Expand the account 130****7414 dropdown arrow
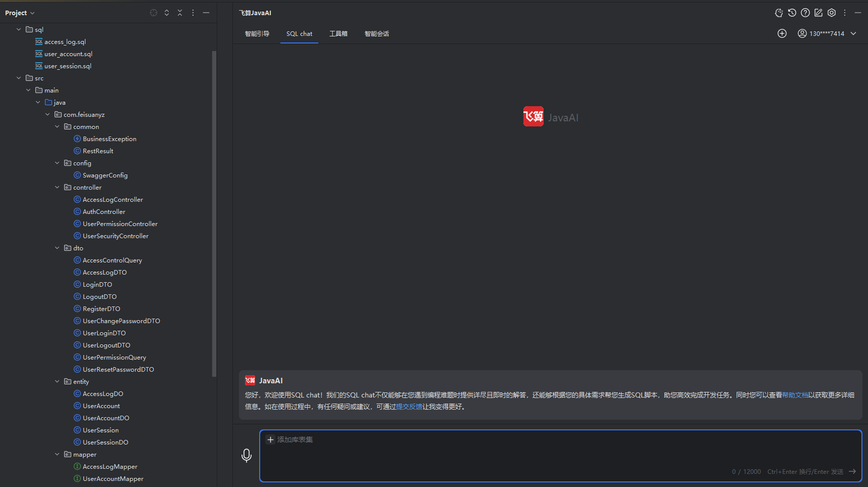The image size is (868, 487). (x=853, y=33)
